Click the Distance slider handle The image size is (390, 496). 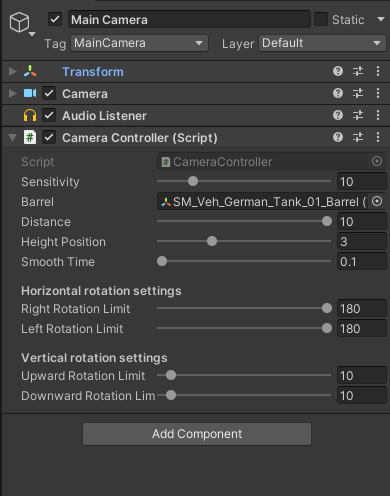[327, 221]
